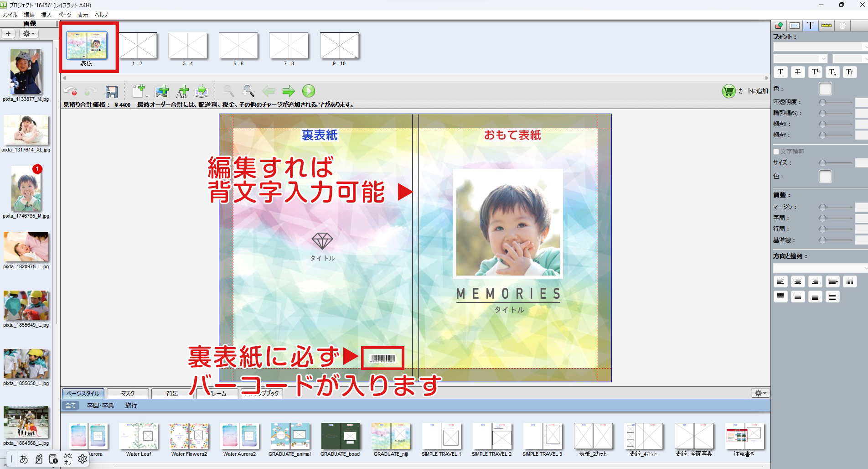Toggle the 文字輪郭 text outline checkbox
The image size is (868, 469).
tap(776, 151)
